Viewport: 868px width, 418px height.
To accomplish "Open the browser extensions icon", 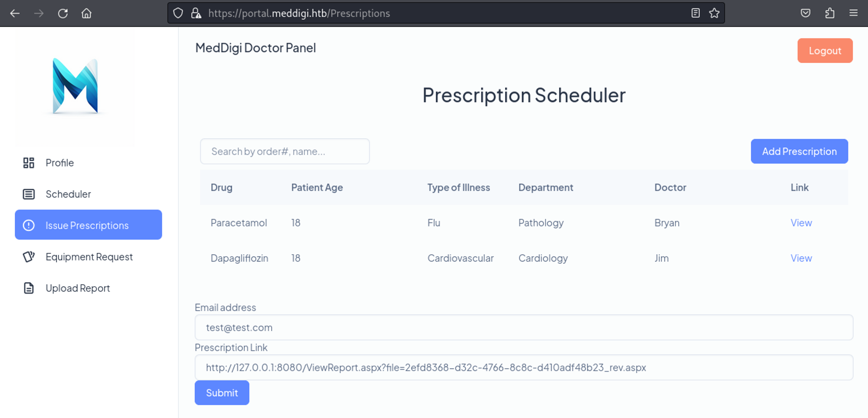I will pyautogui.click(x=830, y=13).
